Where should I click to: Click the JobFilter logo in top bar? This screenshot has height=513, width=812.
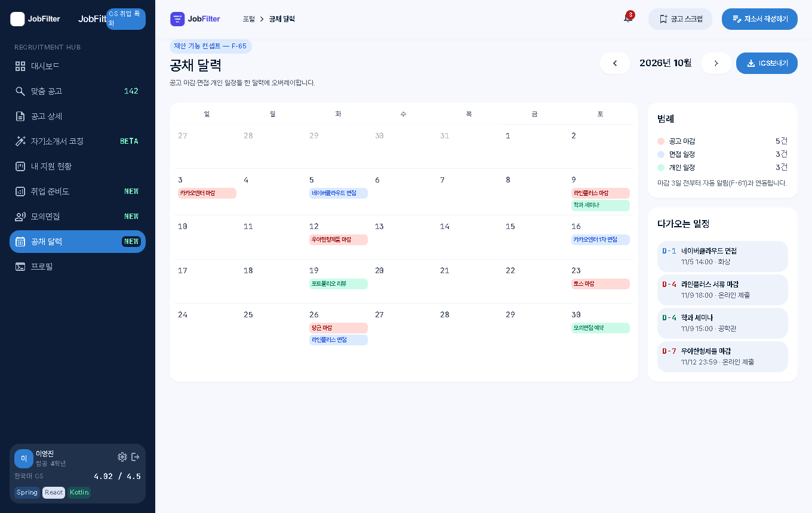[x=195, y=19]
